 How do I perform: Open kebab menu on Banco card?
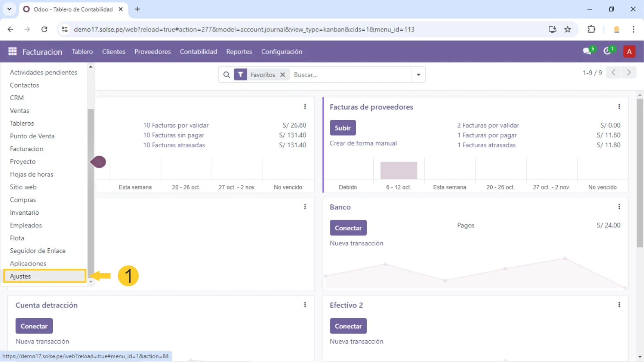(x=619, y=207)
